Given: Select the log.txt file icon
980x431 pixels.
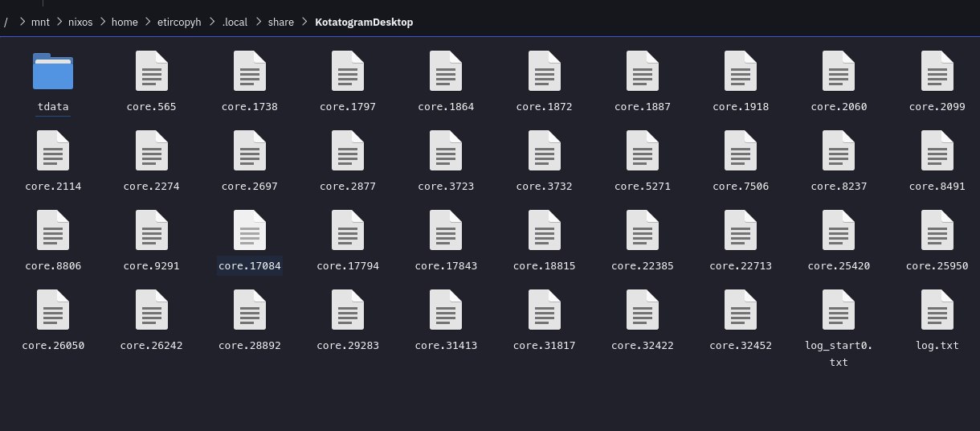Looking at the screenshot, I should pyautogui.click(x=937, y=310).
